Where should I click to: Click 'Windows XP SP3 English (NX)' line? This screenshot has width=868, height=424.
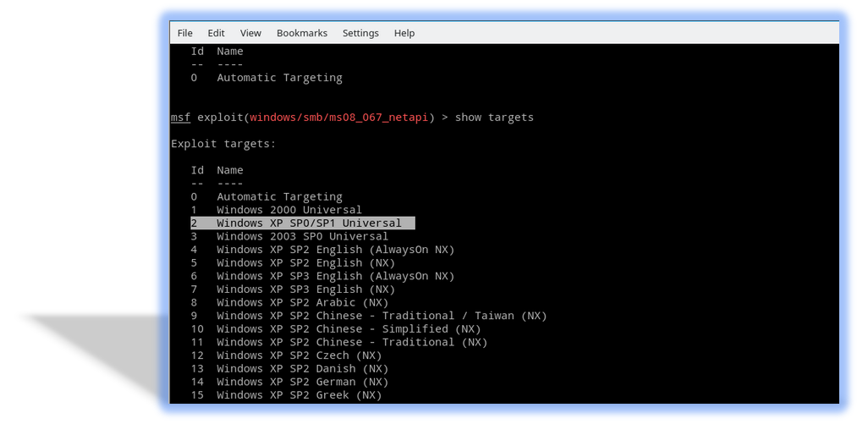pos(293,289)
